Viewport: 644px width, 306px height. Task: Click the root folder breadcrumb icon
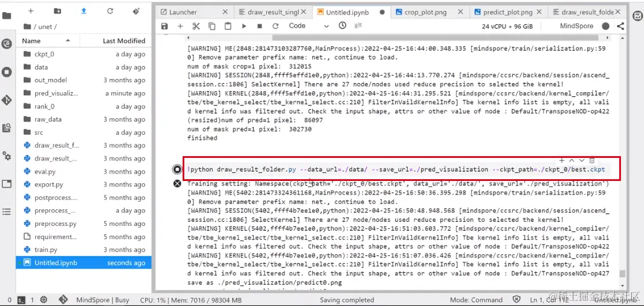coord(28,27)
